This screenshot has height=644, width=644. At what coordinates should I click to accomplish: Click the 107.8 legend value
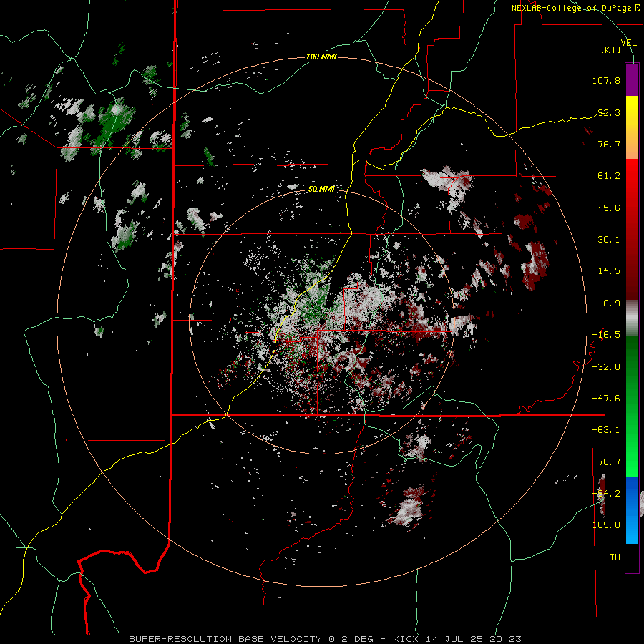tap(606, 80)
